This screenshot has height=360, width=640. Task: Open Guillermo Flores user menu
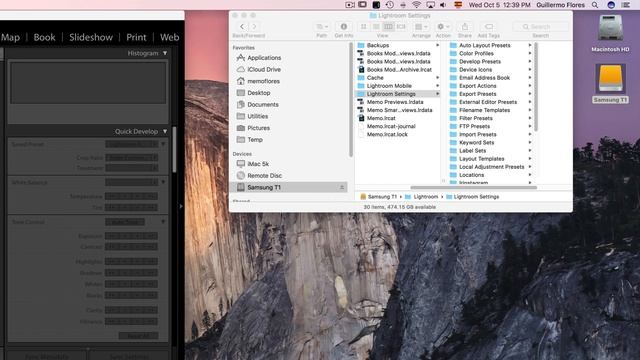coord(560,5)
